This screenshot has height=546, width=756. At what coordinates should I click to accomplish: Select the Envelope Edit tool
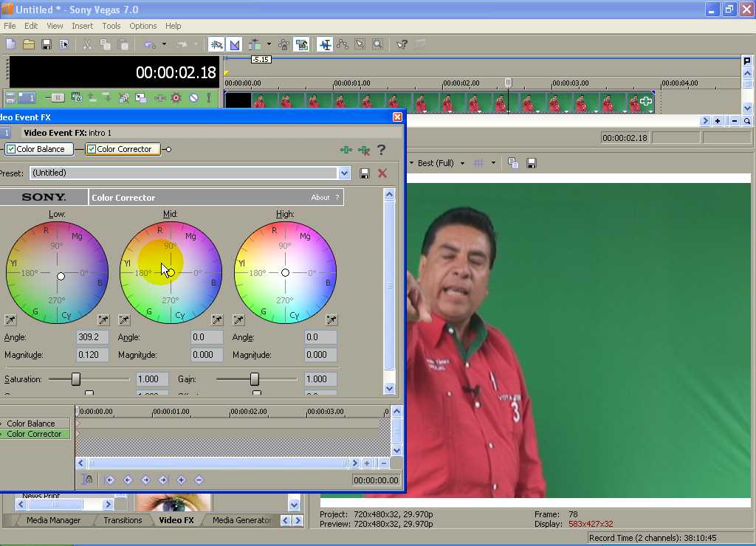coord(343,45)
